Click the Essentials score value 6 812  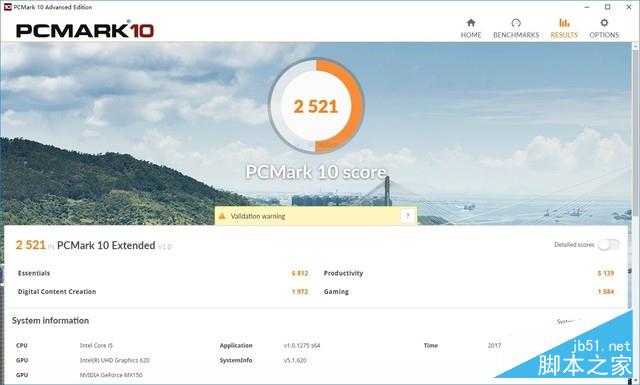[x=300, y=273]
